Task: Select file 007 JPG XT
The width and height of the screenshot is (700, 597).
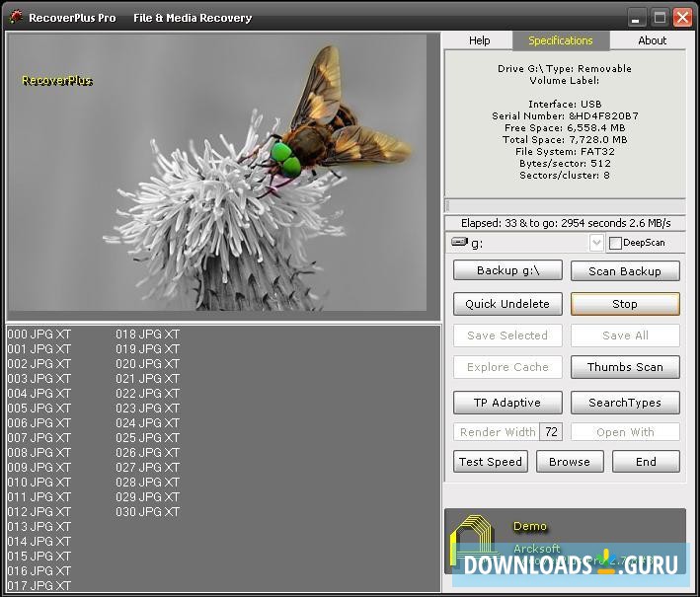Action: 39,438
